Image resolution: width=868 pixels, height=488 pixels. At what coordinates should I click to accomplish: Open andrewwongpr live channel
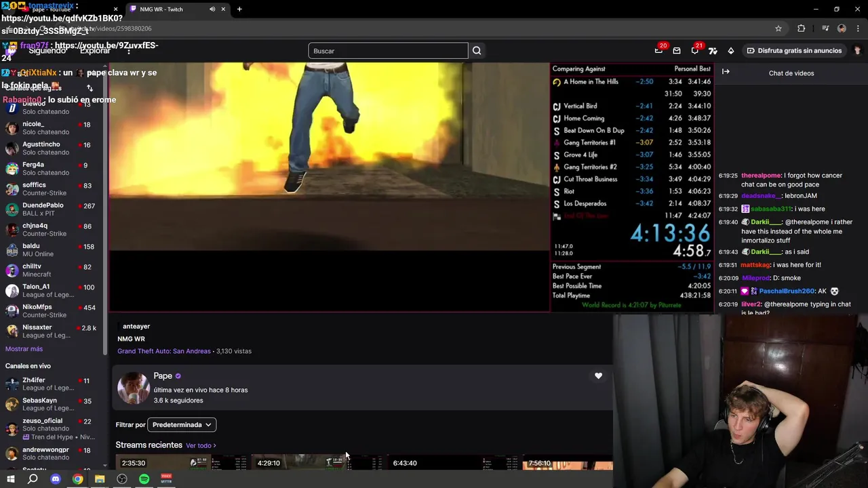pos(53,453)
